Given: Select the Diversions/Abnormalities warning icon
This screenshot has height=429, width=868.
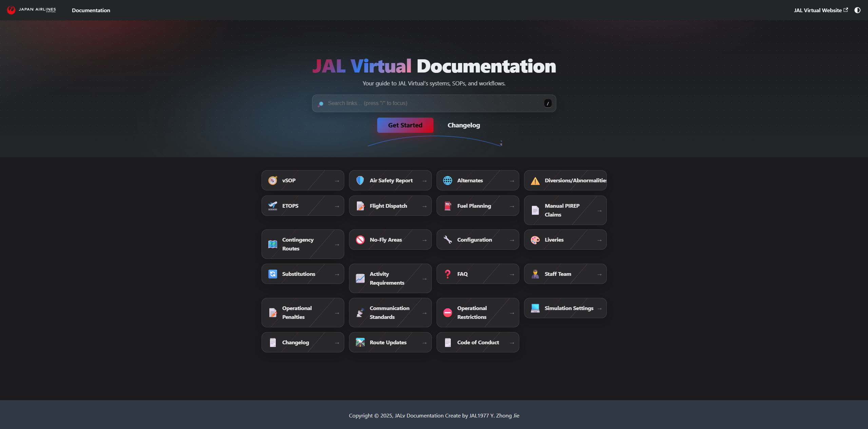Looking at the screenshot, I should point(535,180).
